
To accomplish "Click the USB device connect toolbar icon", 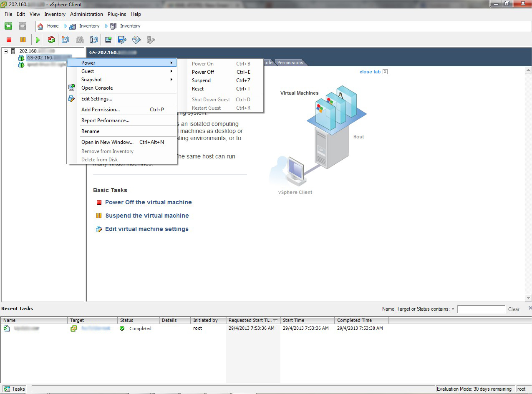I will [x=151, y=40].
